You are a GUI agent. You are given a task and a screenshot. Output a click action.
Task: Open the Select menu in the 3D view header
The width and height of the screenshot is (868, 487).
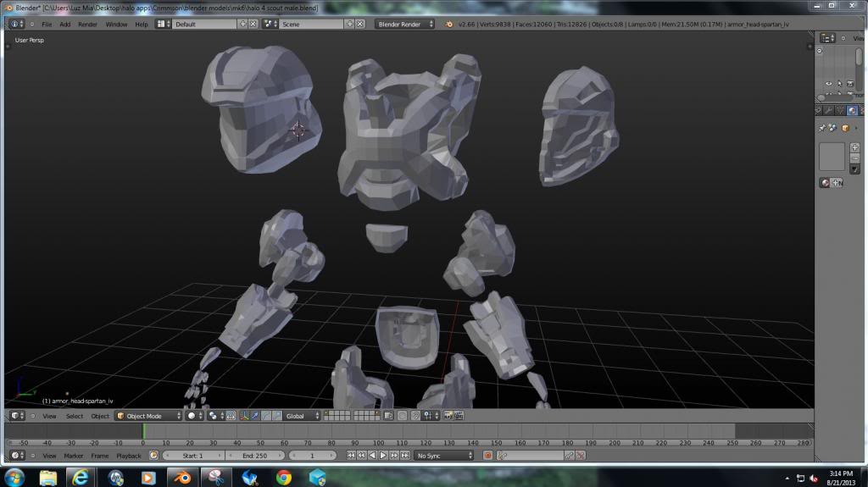coord(75,416)
